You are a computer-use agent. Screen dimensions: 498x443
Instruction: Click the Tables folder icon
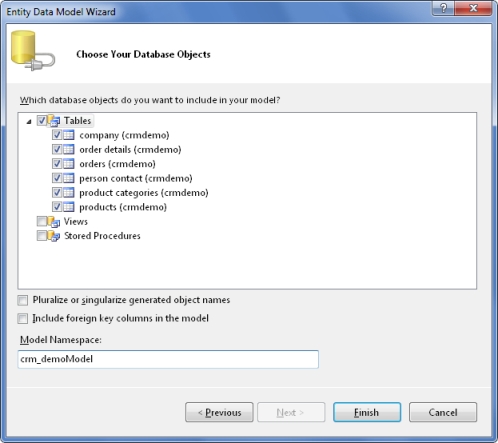tap(54, 120)
